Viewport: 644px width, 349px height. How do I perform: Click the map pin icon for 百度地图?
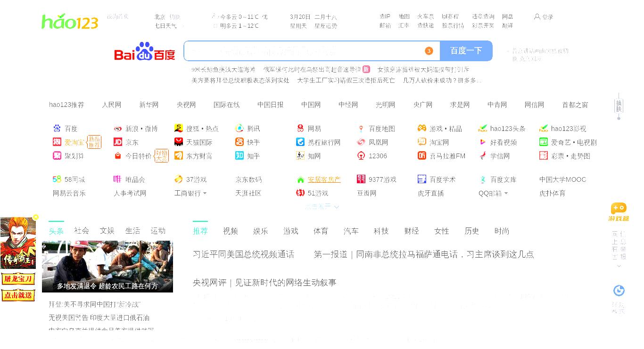tap(361, 129)
